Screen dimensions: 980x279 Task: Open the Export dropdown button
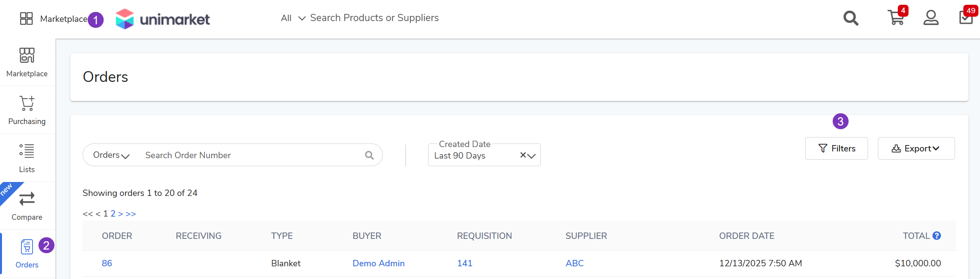click(x=916, y=149)
